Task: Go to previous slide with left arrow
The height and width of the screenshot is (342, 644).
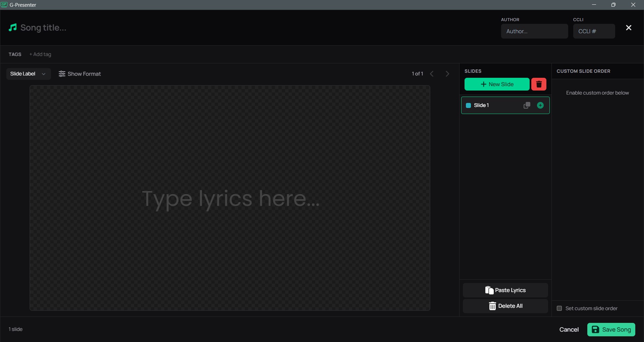Action: [432, 74]
